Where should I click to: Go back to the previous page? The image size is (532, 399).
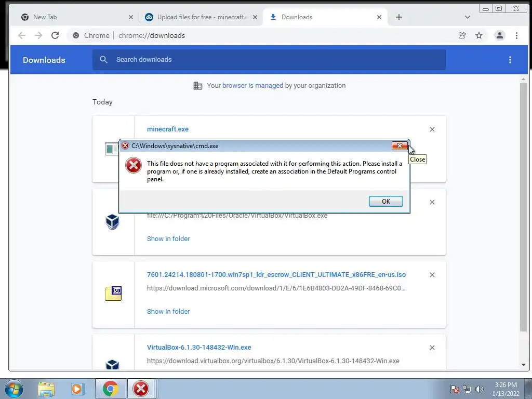tap(22, 35)
